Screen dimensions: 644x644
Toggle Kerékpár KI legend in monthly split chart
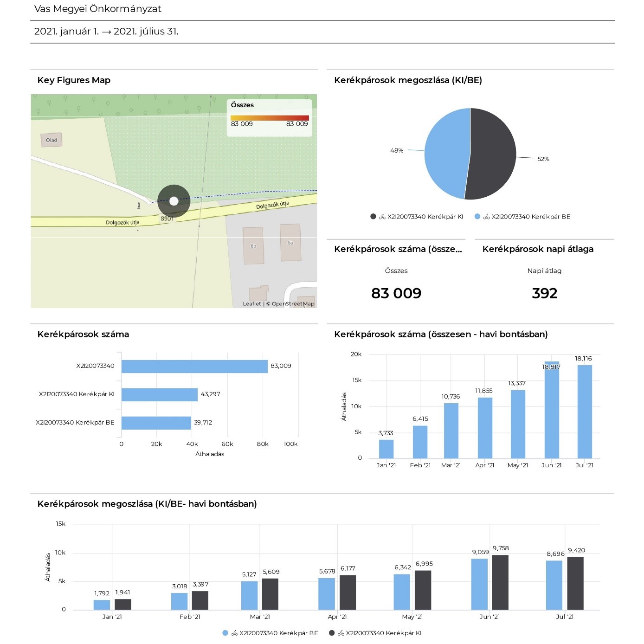pyautogui.click(x=375, y=633)
